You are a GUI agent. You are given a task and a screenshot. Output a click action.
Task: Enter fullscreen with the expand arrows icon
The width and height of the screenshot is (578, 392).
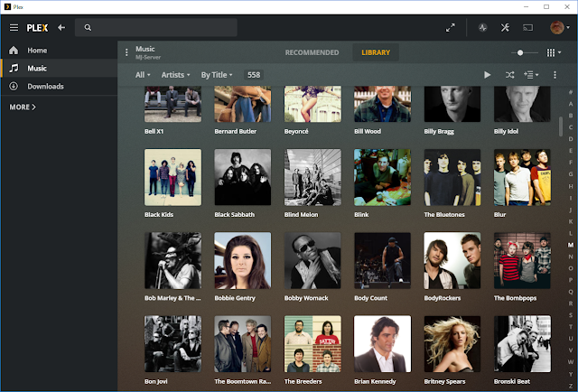tap(451, 28)
